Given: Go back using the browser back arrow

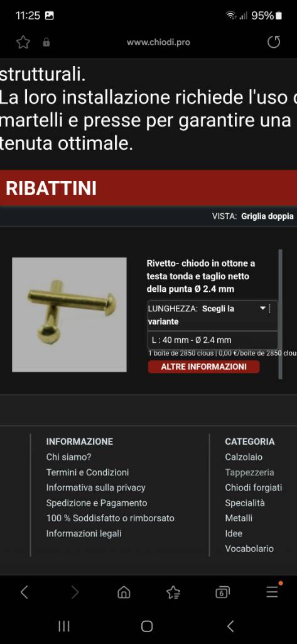Looking at the screenshot, I should tap(24, 592).
